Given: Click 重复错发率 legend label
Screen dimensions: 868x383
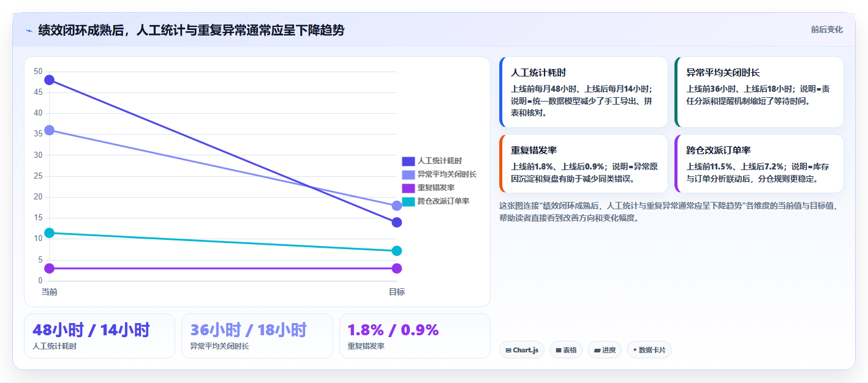Looking at the screenshot, I should [x=436, y=188].
